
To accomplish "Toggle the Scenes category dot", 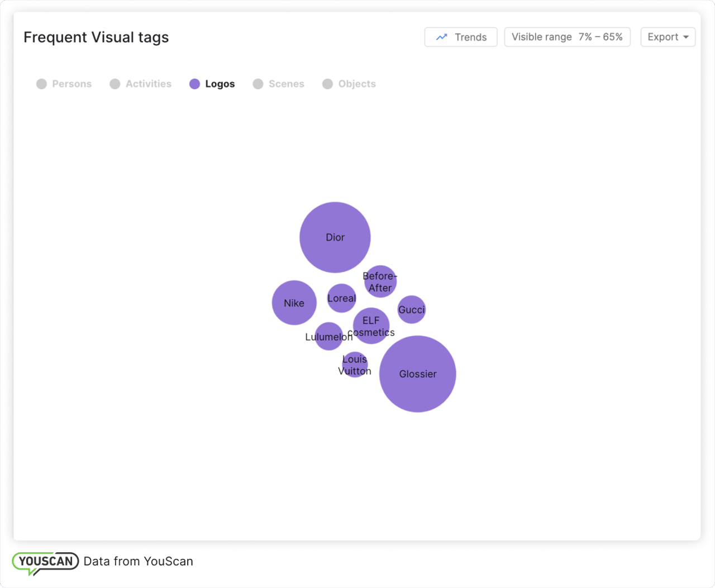I will click(258, 84).
